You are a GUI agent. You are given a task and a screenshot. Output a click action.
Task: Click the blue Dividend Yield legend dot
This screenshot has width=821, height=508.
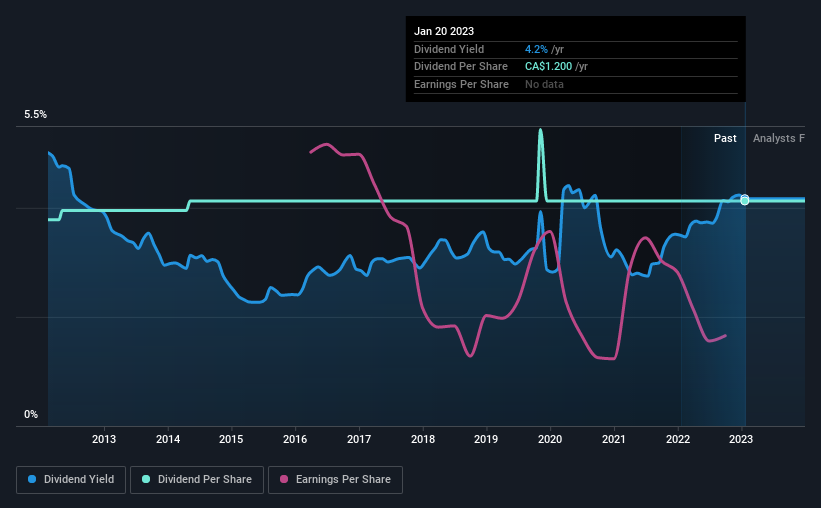point(32,479)
